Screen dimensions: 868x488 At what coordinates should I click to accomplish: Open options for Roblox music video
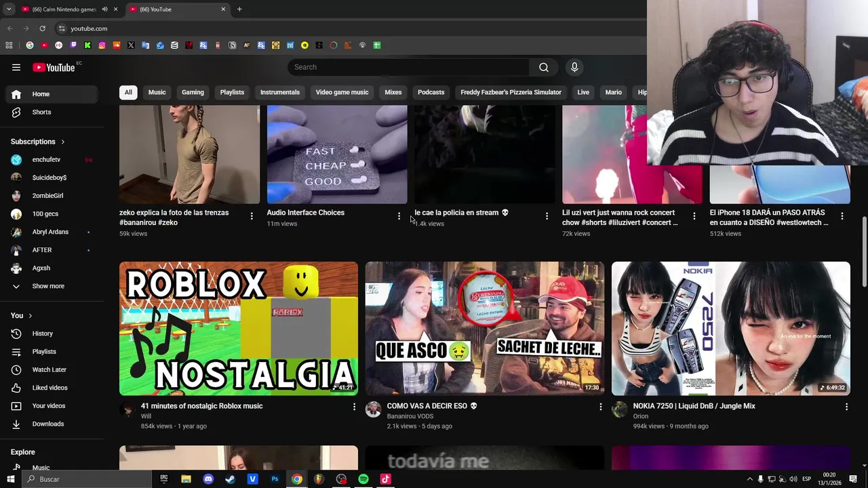tap(354, 407)
